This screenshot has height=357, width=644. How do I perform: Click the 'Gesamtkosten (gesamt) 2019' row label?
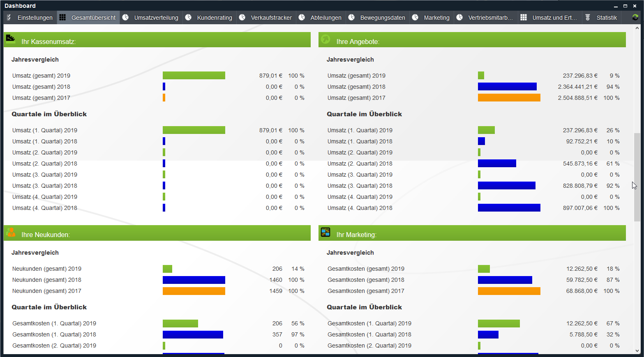(366, 269)
